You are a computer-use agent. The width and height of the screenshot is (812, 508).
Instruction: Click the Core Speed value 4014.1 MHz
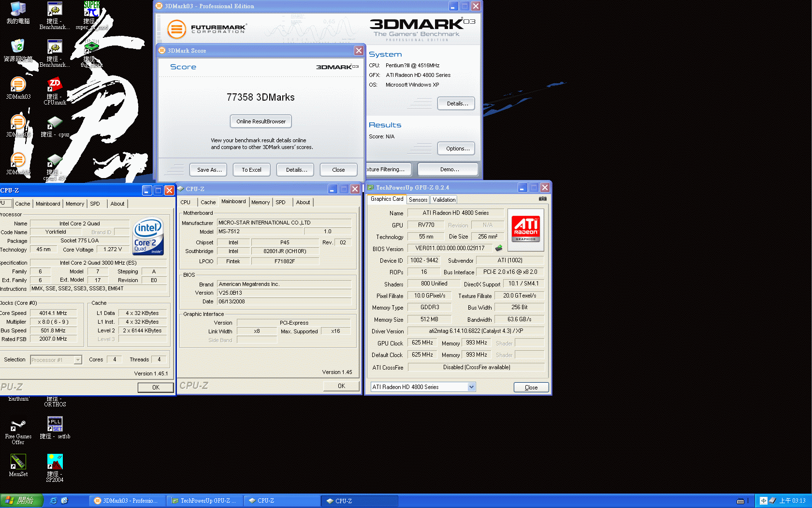(53, 313)
